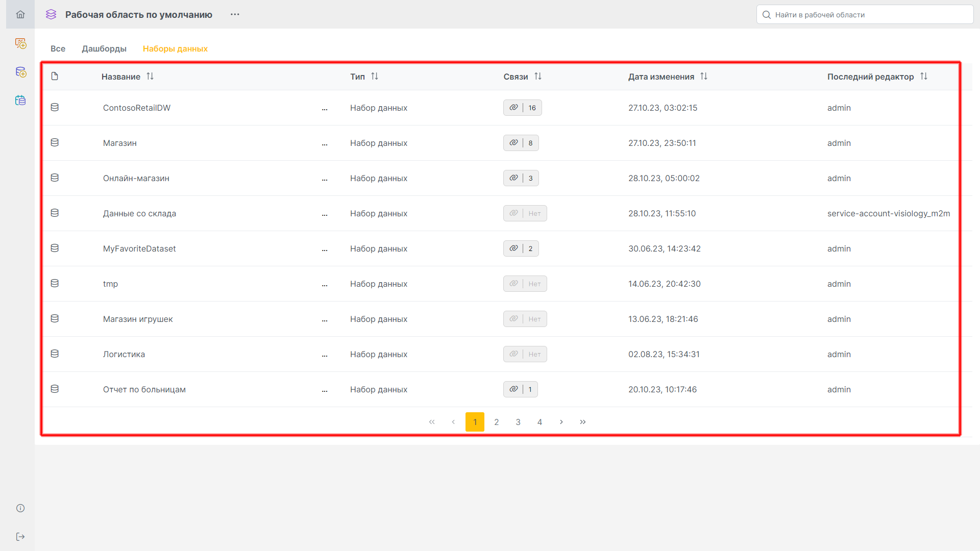Go to pagination page 3
980x551 pixels.
point(518,422)
